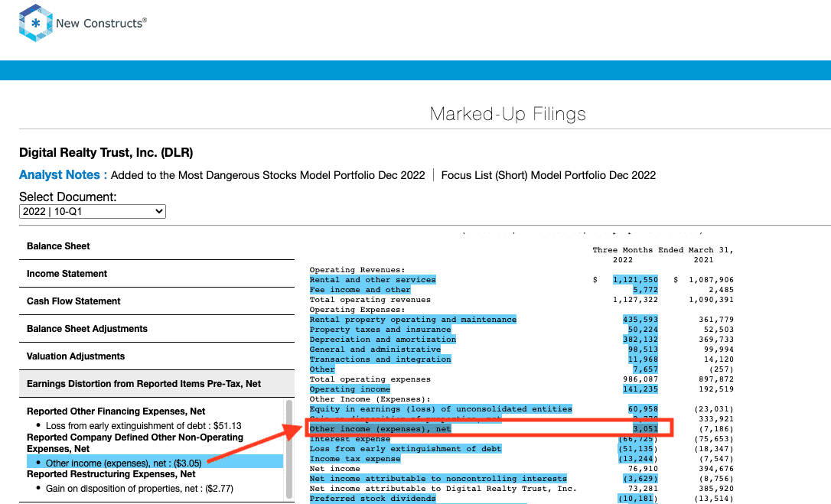831x504 pixels.
Task: Click 'Preferred stock dividends' filing line
Action: pos(373,499)
